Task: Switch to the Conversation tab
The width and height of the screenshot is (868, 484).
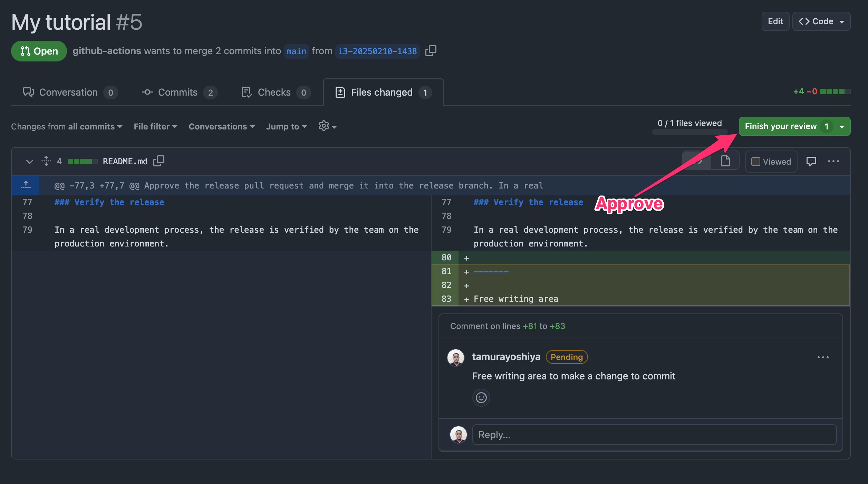Action: pos(70,92)
